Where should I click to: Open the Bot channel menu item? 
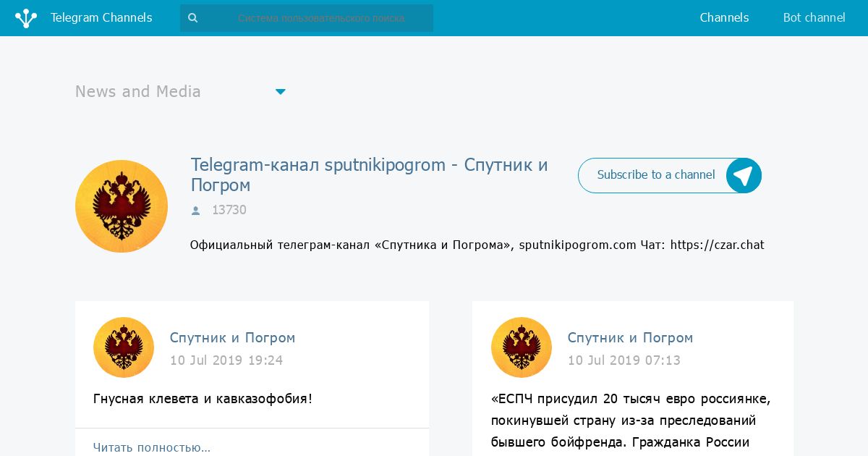(814, 18)
